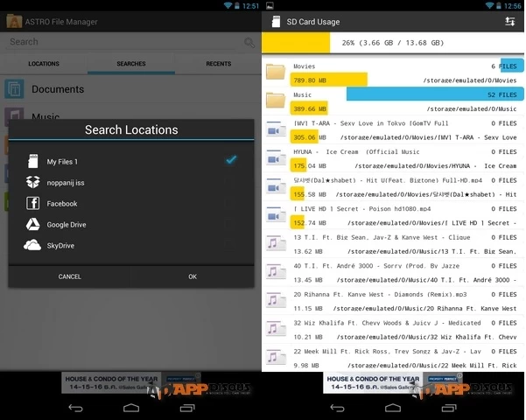The height and width of the screenshot is (420, 526).
Task: Switch to the RECENTS tab
Action: point(219,64)
